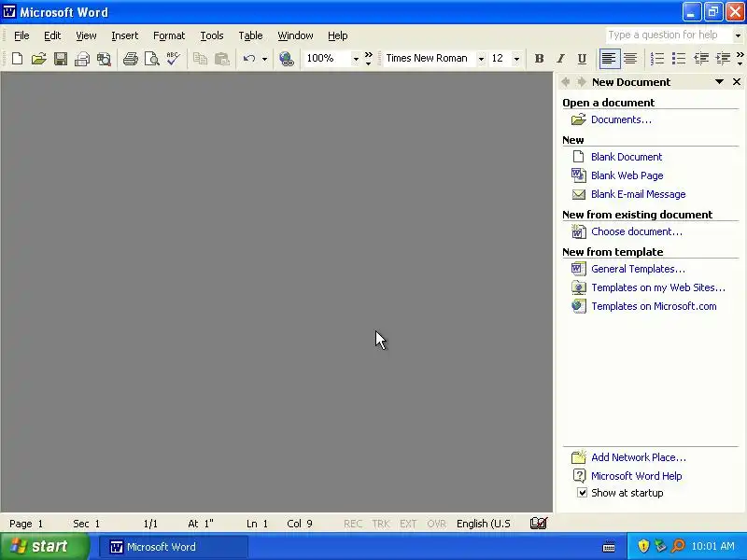Click the task pane forward arrow
Image resolution: width=747 pixels, height=560 pixels.
pos(581,82)
